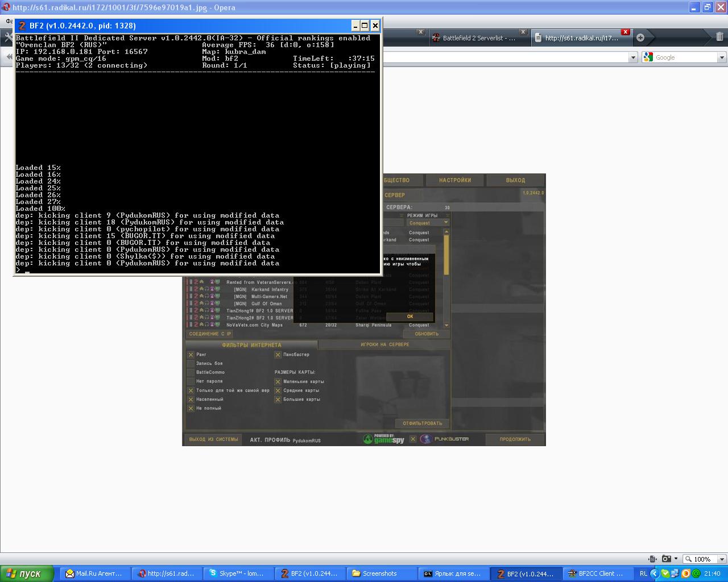The height and width of the screenshot is (582, 728).
Task: Click the server list scroll-down arrow
Action: (446, 325)
